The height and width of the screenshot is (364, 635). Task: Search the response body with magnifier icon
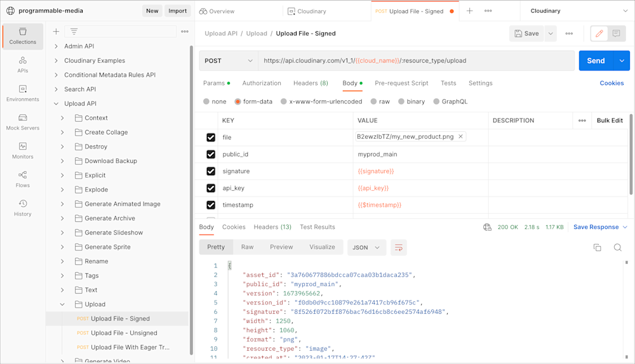tap(618, 247)
